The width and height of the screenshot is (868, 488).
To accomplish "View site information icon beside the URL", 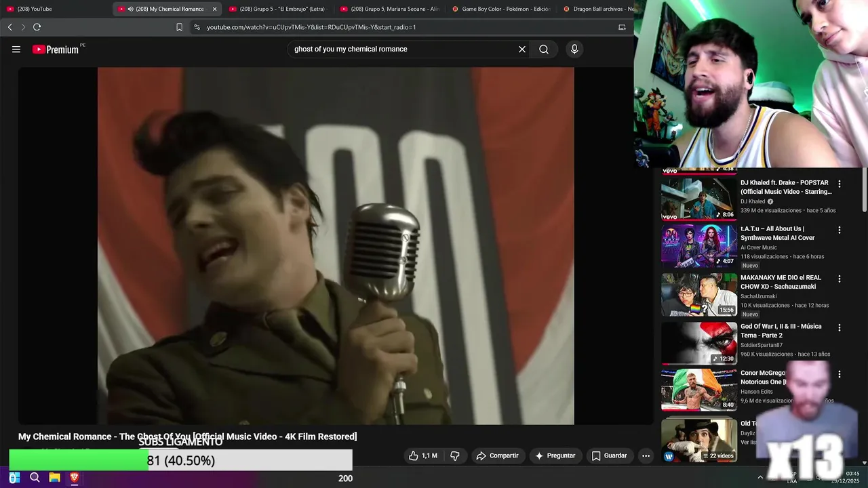I will click(x=197, y=27).
